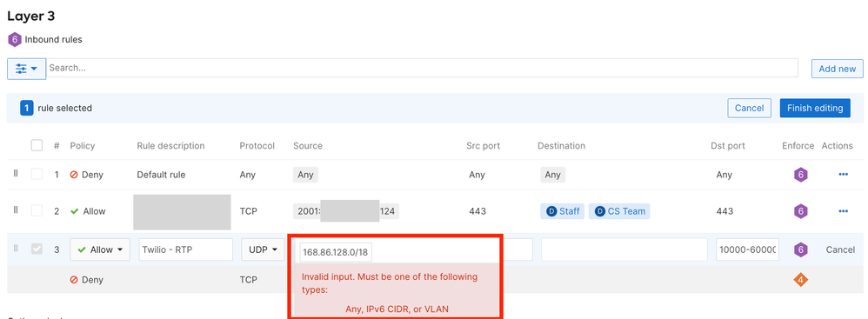The width and height of the screenshot is (868, 319).
Task: Click the Source column header
Action: pyautogui.click(x=308, y=145)
